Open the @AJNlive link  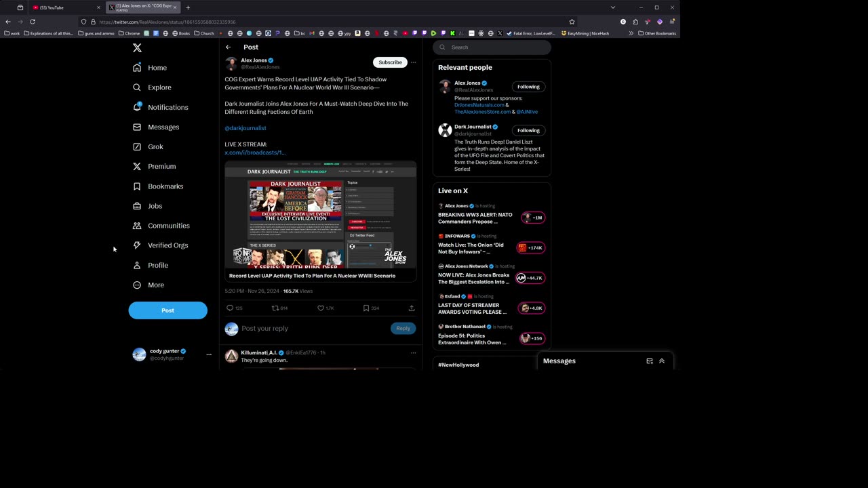tap(527, 112)
